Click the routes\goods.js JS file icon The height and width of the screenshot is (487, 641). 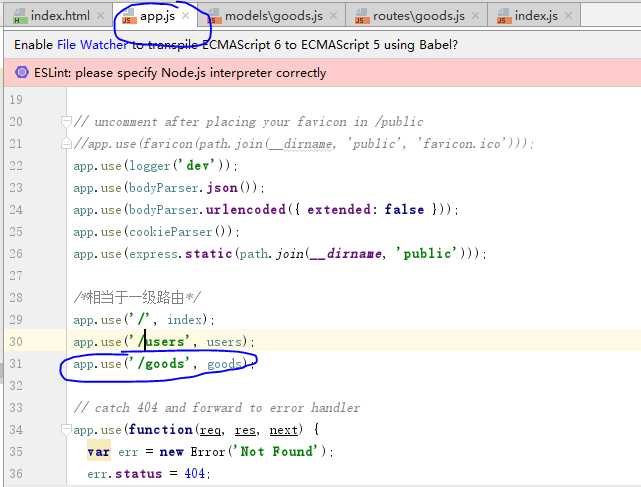pos(362,16)
